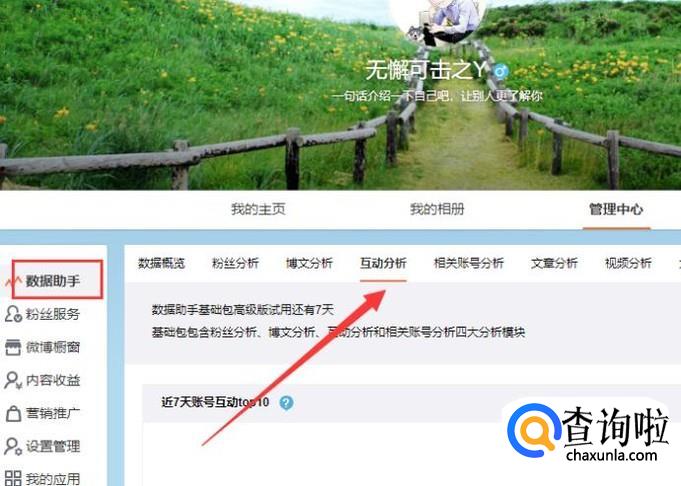Screen dimensions: 681x486
Task: Click the 我的应用 grid icon
Action: click(x=13, y=478)
